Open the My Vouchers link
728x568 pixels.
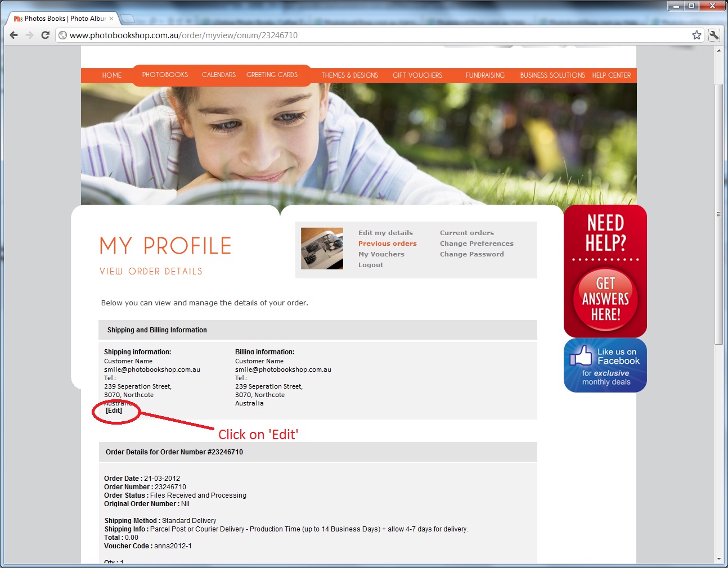(381, 254)
